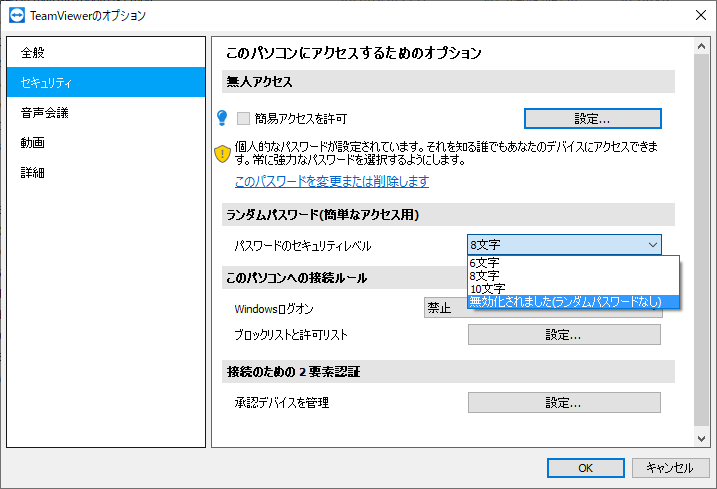The image size is (717, 489).
Task: Pick 10文字 in the dropdown list
Action: [x=573, y=289]
